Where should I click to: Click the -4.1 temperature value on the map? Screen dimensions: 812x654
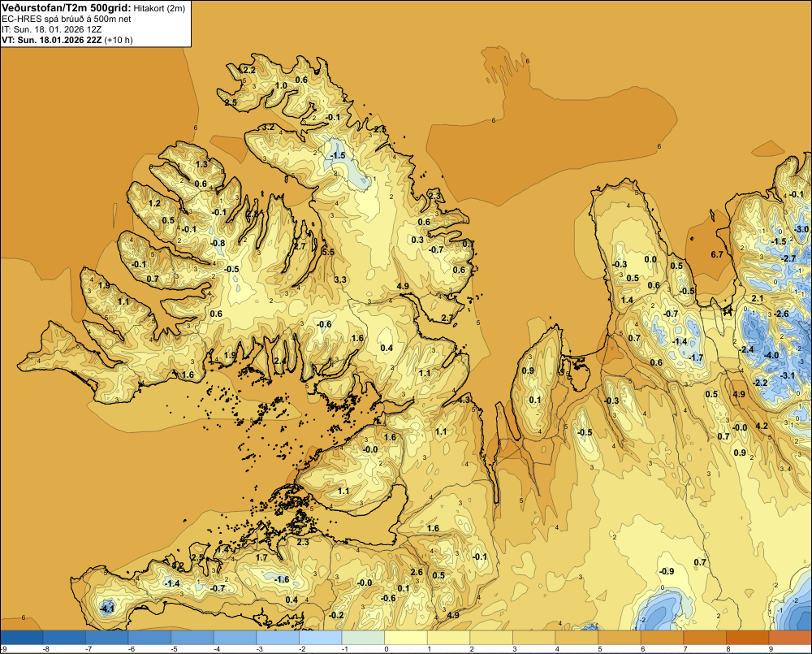pyautogui.click(x=106, y=609)
